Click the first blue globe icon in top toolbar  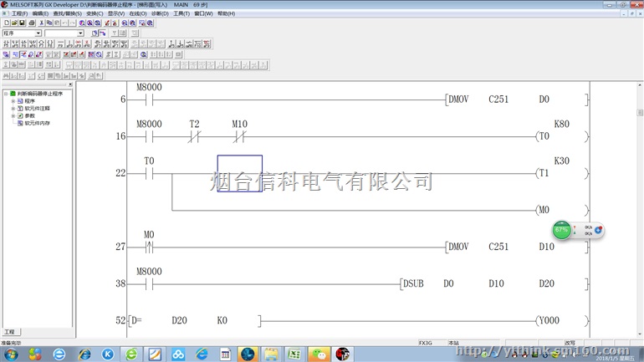coord(82,23)
